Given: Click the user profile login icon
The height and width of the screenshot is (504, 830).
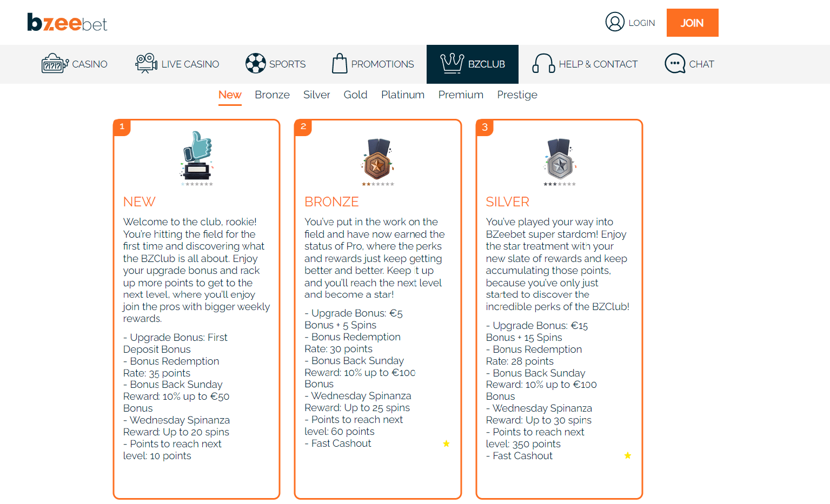Looking at the screenshot, I should 615,22.
